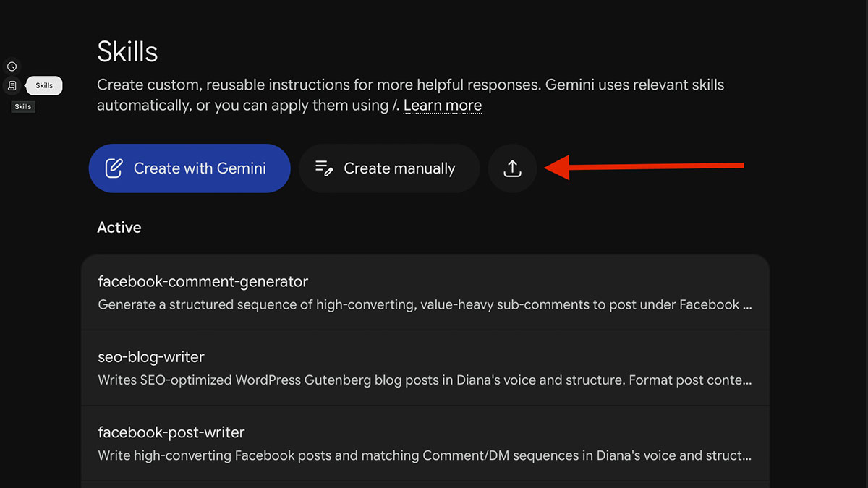This screenshot has height=488, width=868.
Task: Open the facebook-comment-generator skill
Action: tap(425, 292)
